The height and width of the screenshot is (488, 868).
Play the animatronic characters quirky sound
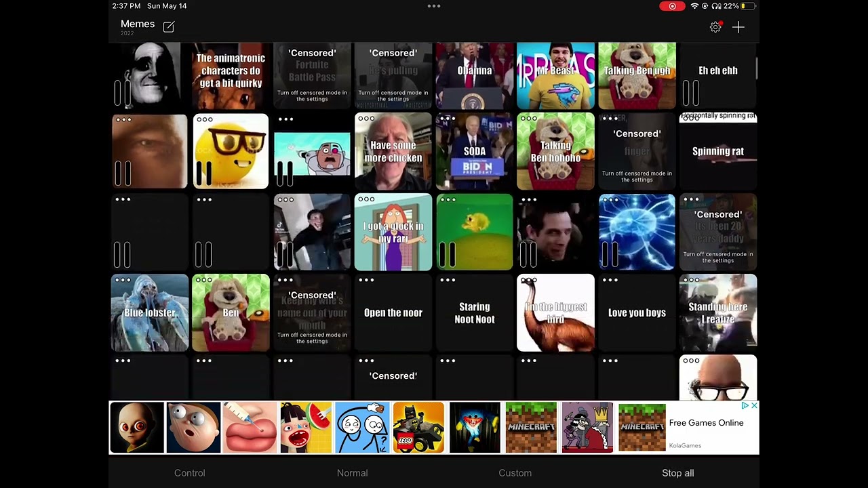(231, 76)
